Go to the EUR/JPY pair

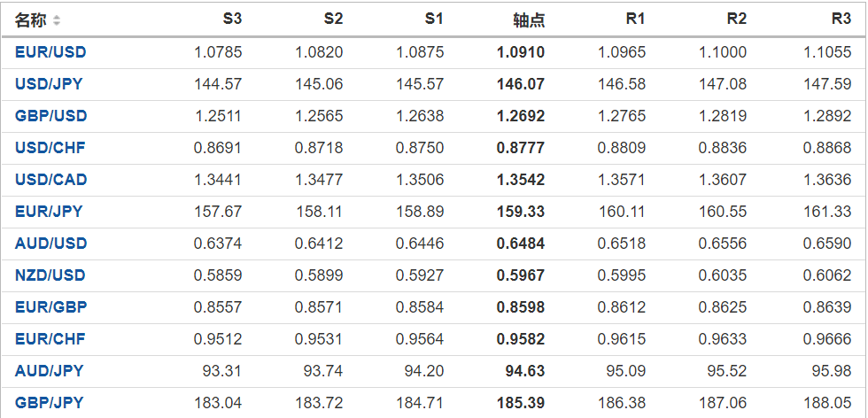tap(49, 212)
